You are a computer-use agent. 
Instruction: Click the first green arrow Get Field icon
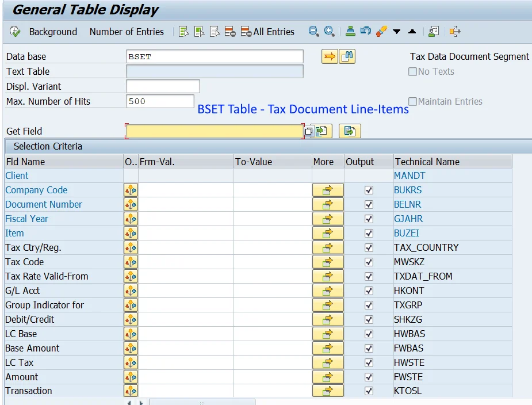[x=322, y=131]
